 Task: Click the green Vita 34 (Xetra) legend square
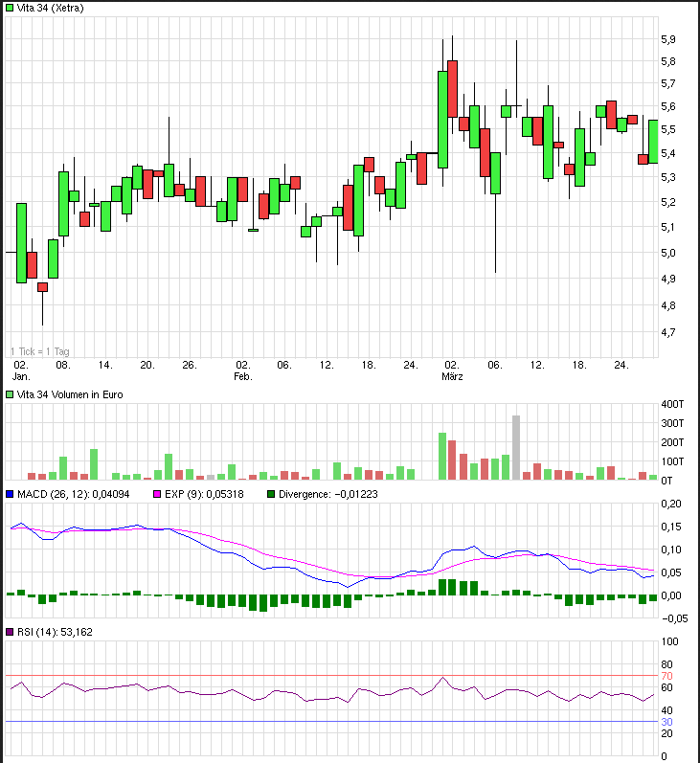[x=10, y=8]
